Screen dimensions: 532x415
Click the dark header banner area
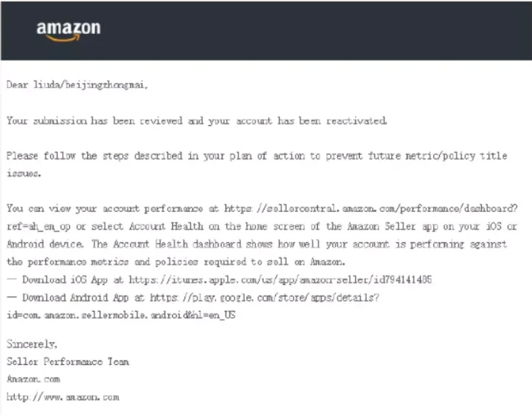[266, 31]
